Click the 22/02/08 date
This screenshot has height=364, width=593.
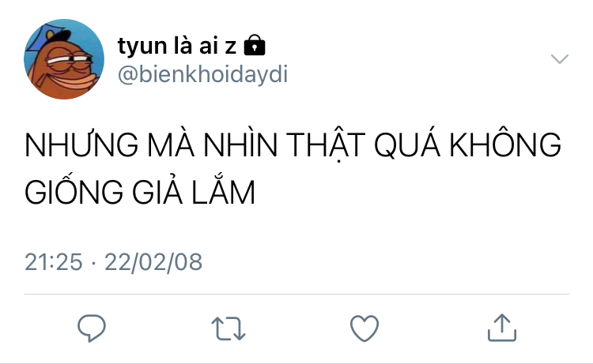pyautogui.click(x=153, y=261)
